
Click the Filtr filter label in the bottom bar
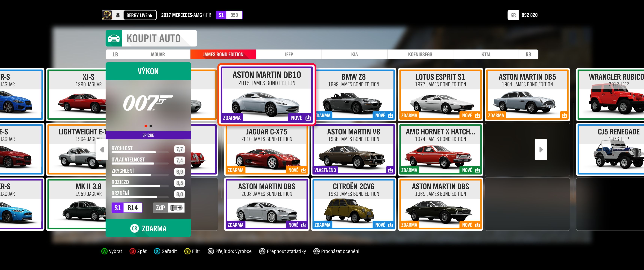(x=196, y=251)
